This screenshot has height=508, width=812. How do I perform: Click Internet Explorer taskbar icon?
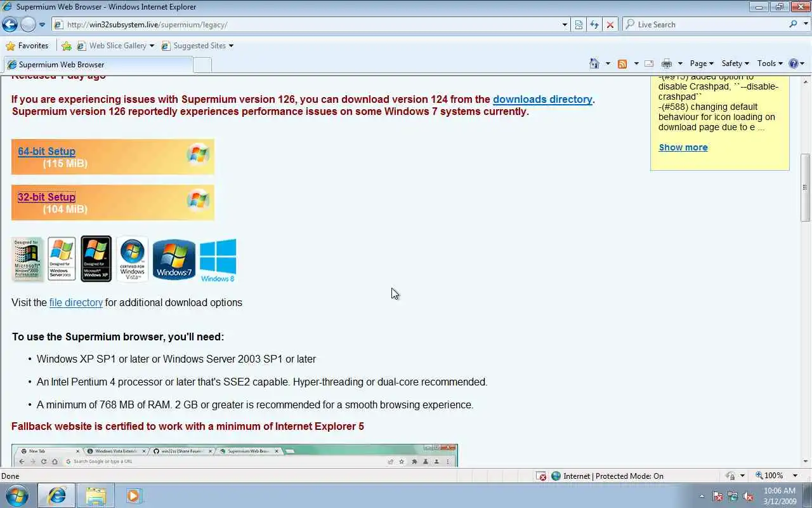tap(56, 495)
